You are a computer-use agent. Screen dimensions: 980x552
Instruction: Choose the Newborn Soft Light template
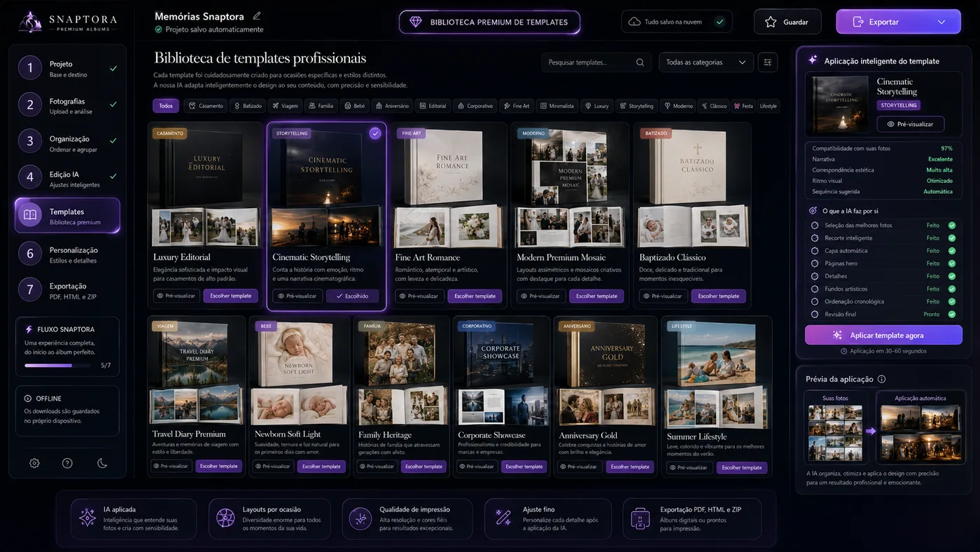click(321, 467)
